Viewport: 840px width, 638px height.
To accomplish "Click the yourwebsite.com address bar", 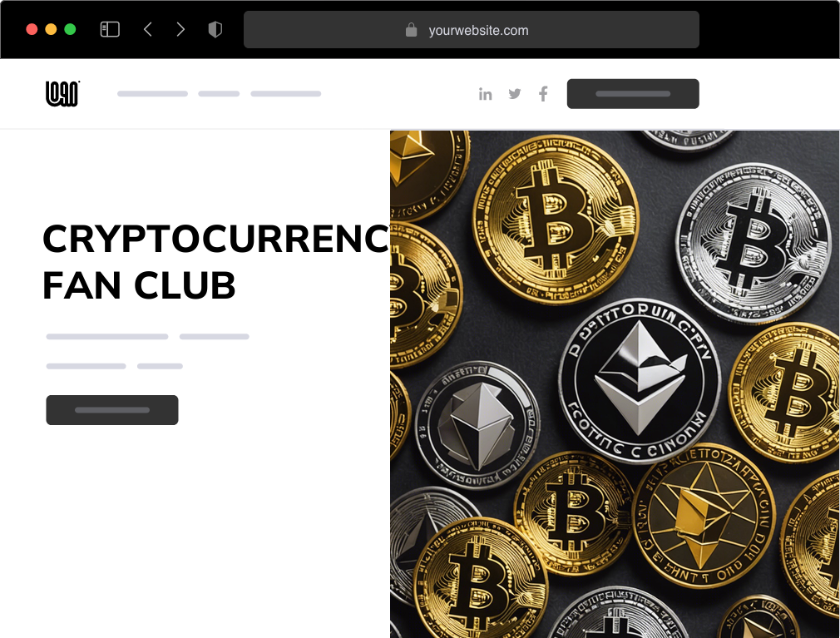I will coord(472,29).
